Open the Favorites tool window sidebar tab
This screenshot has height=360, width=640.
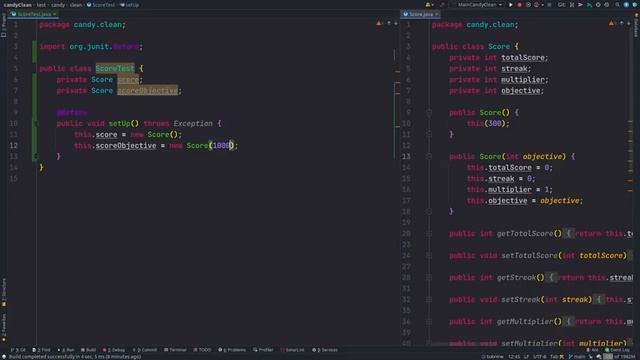click(4, 328)
